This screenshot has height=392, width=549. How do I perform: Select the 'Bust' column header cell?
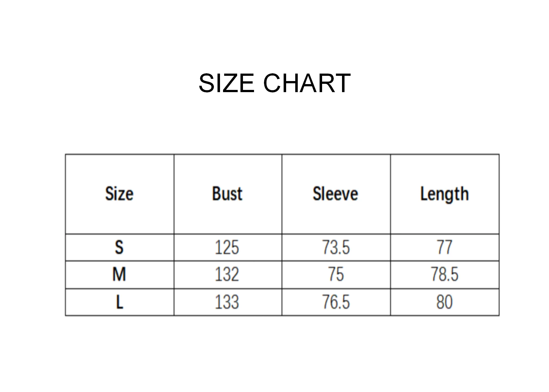pyautogui.click(x=227, y=194)
